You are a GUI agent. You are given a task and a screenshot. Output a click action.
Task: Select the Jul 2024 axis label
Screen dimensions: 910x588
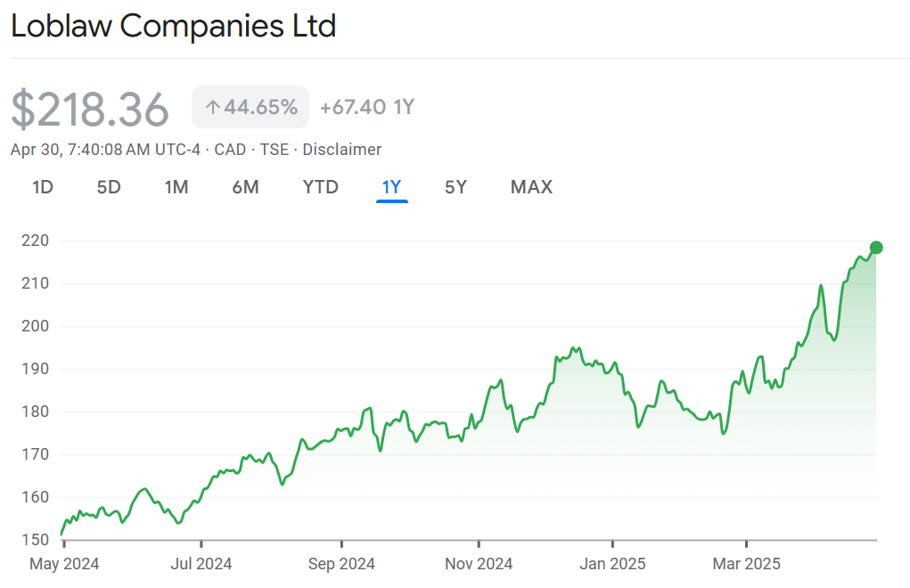point(201,564)
